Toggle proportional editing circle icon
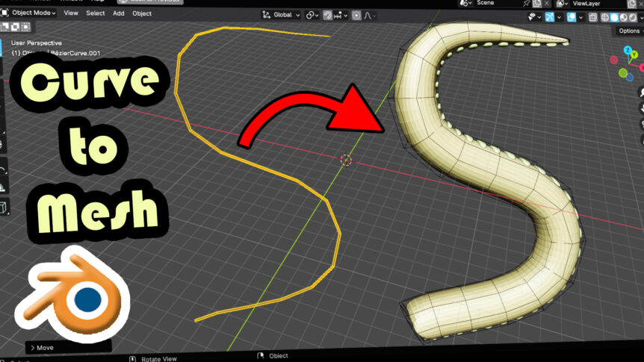Image resolution: width=644 pixels, height=362 pixels. click(x=356, y=16)
